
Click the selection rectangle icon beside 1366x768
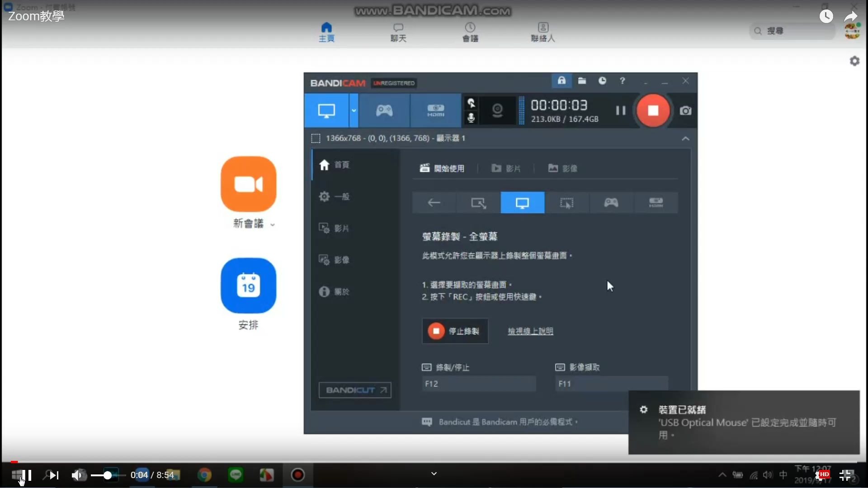coord(316,138)
